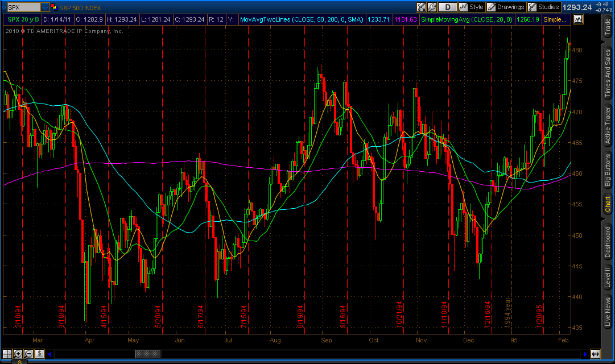Click the C: 1293.24 close value

[x=189, y=19]
